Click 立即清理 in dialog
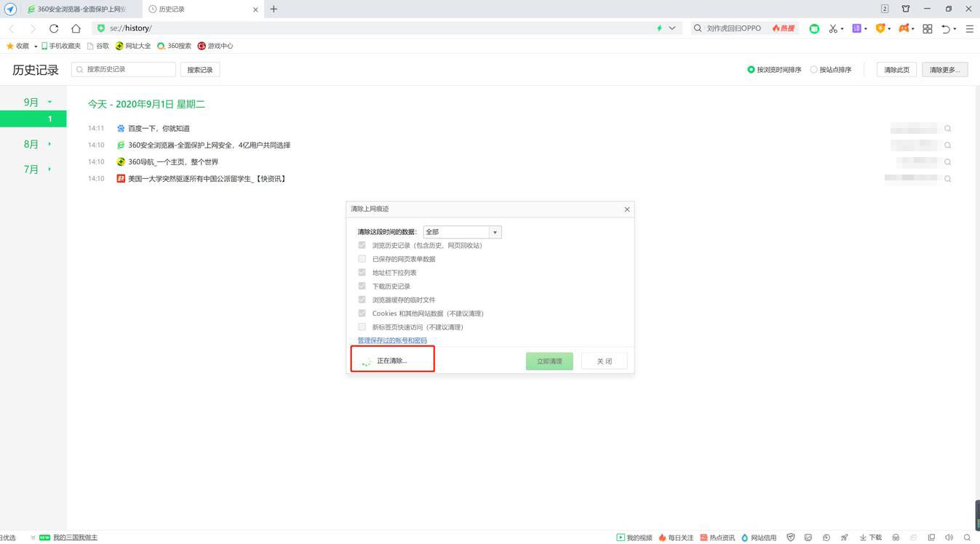The image size is (980, 544). pyautogui.click(x=549, y=361)
